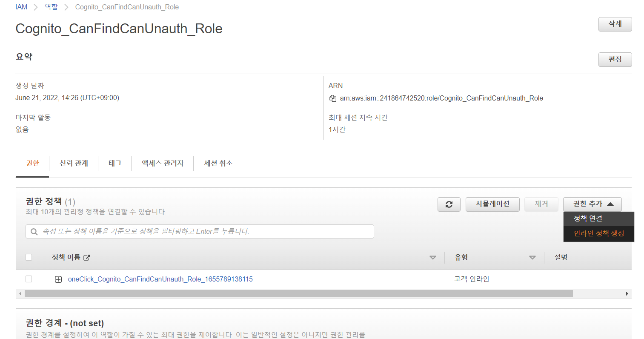The image size is (644, 339).
Task: Click the 제거 button
Action: click(541, 204)
